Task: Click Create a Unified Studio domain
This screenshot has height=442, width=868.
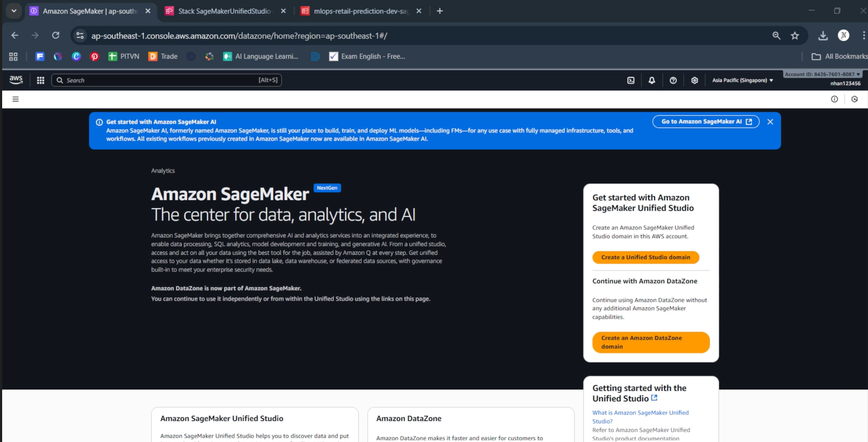Action: [645, 258]
